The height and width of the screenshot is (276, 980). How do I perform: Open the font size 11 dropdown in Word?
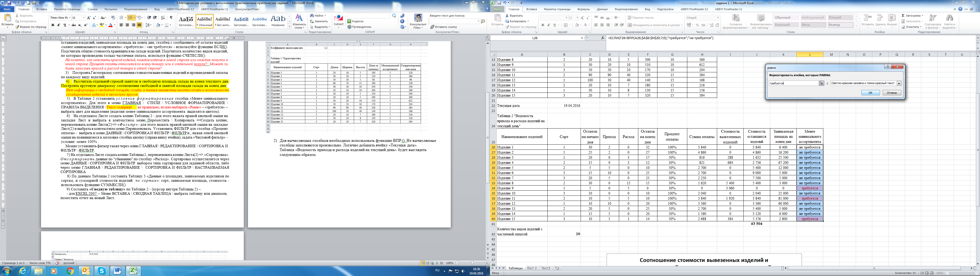[x=84, y=18]
